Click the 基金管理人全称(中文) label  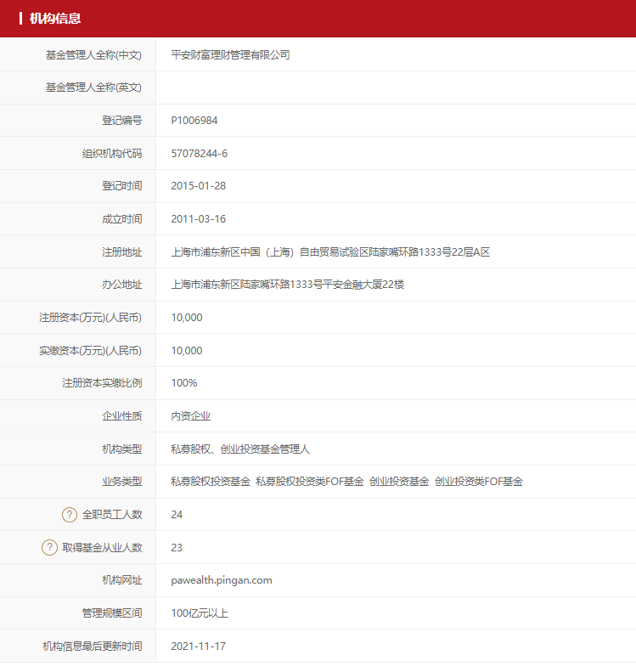(x=93, y=55)
